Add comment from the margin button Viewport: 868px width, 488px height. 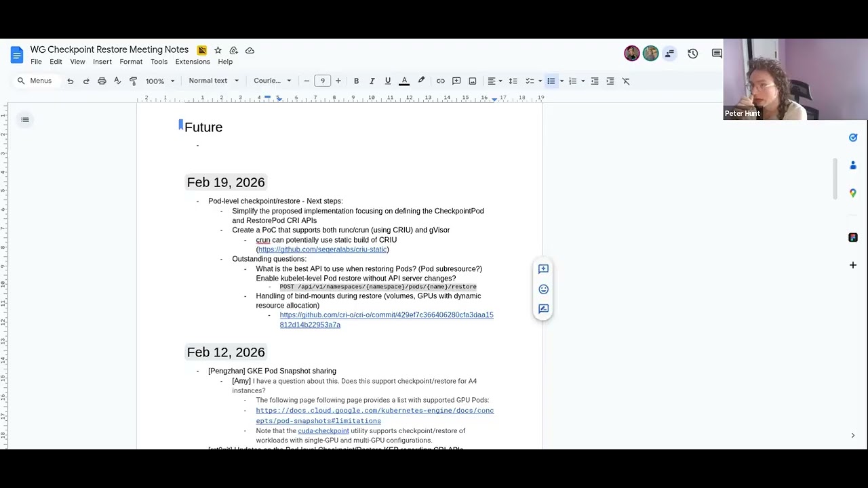tap(543, 269)
